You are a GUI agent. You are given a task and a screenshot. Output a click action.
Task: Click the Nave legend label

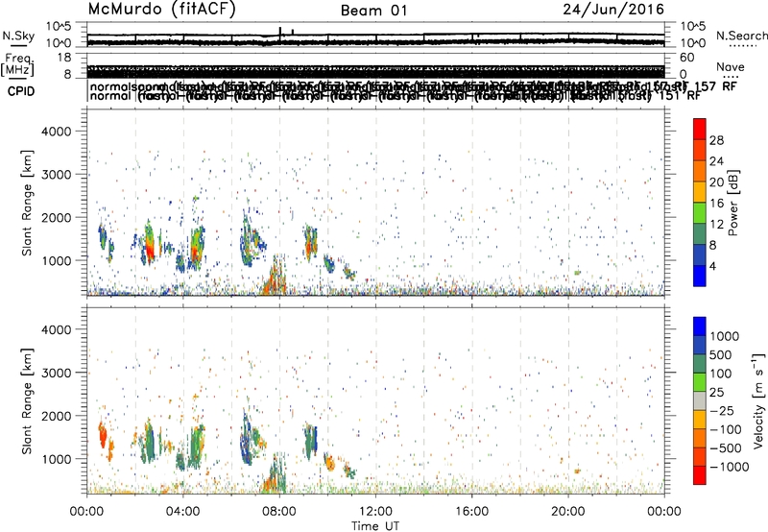731,67
